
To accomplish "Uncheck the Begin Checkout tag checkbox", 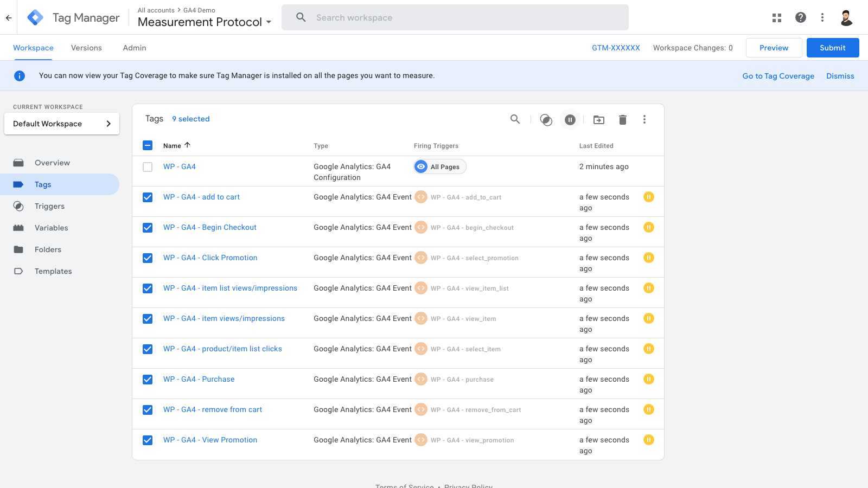I will pyautogui.click(x=148, y=228).
